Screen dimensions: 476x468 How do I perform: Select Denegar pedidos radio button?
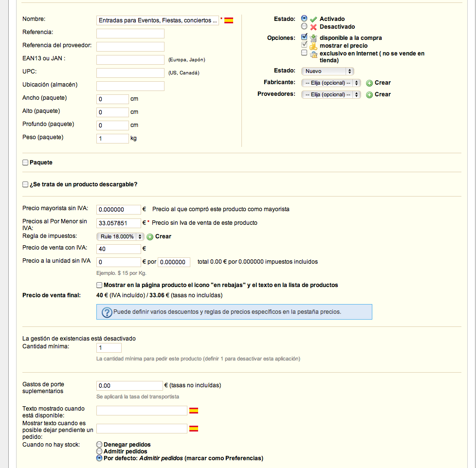(99, 445)
